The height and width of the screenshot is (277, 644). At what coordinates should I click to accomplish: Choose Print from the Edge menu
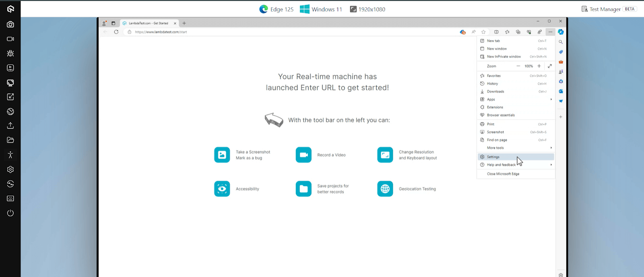tap(516, 124)
